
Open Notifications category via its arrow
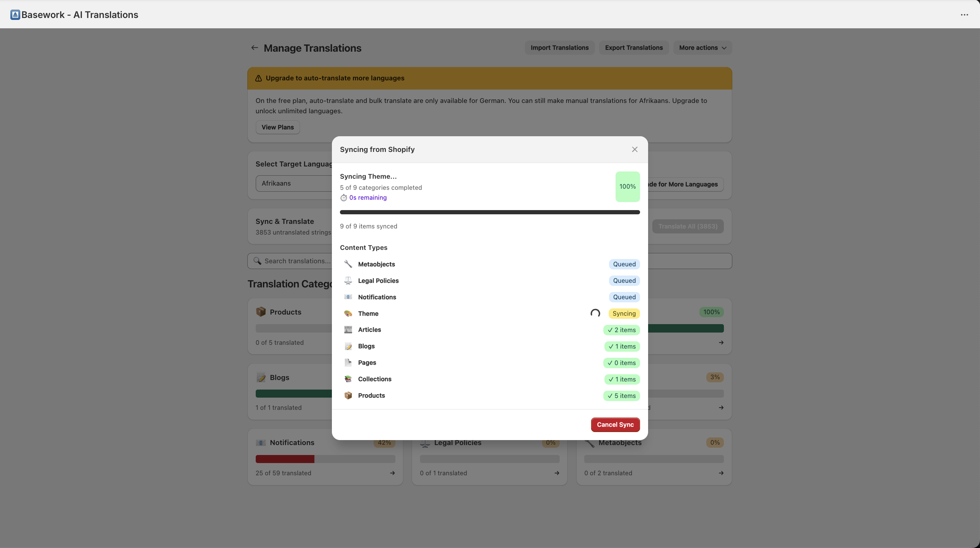coord(393,473)
